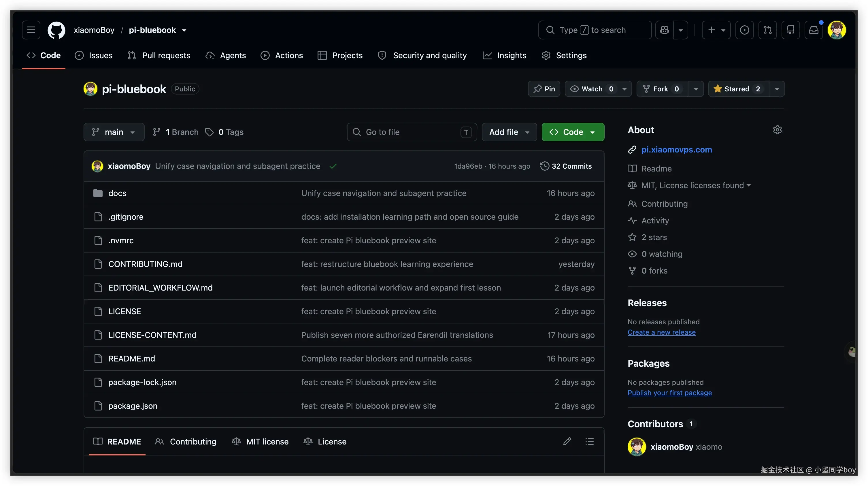The image size is (868, 486).
Task: Open the pull requests shortcut icon in header
Action: click(x=768, y=30)
